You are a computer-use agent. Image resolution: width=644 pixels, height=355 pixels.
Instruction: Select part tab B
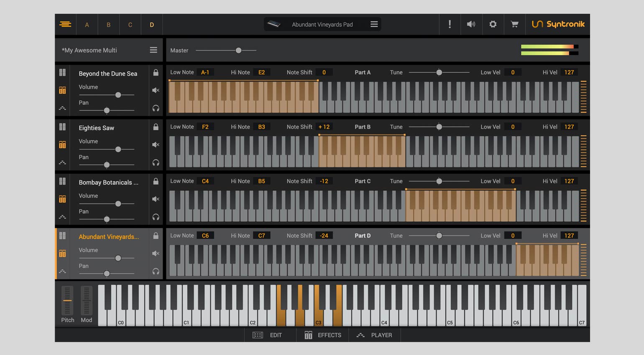[x=109, y=25]
